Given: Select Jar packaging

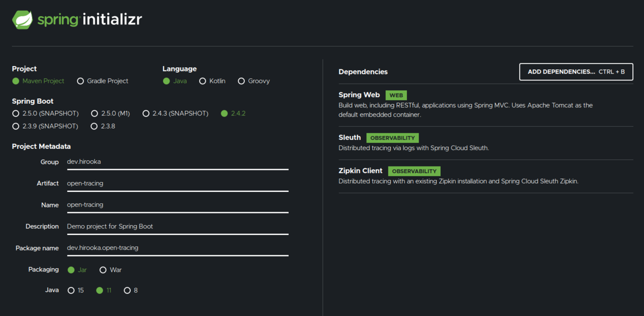Looking at the screenshot, I should [77, 270].
